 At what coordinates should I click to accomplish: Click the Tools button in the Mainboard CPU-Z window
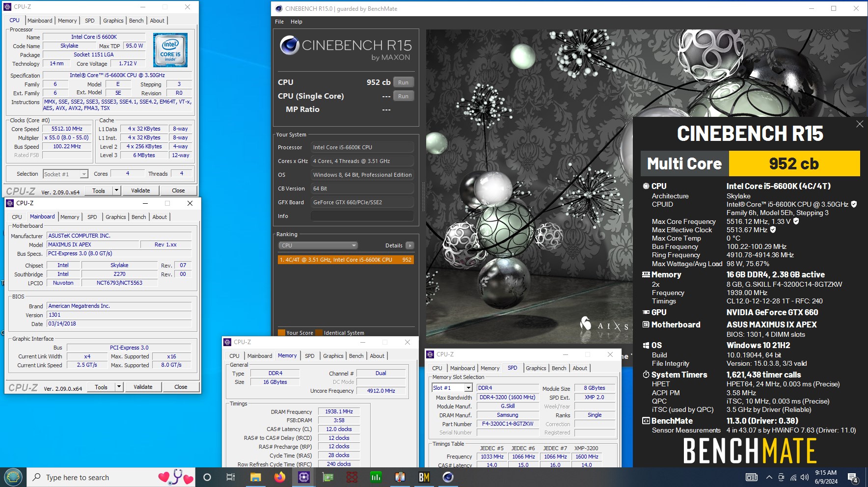[101, 387]
